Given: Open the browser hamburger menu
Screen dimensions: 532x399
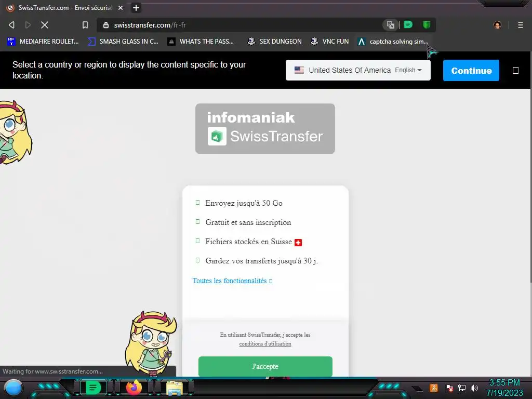Looking at the screenshot, I should point(520,25).
